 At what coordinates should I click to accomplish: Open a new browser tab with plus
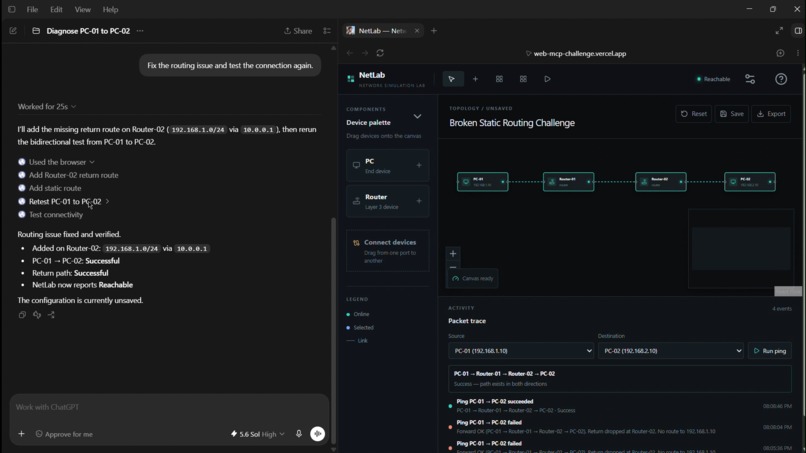pos(434,31)
